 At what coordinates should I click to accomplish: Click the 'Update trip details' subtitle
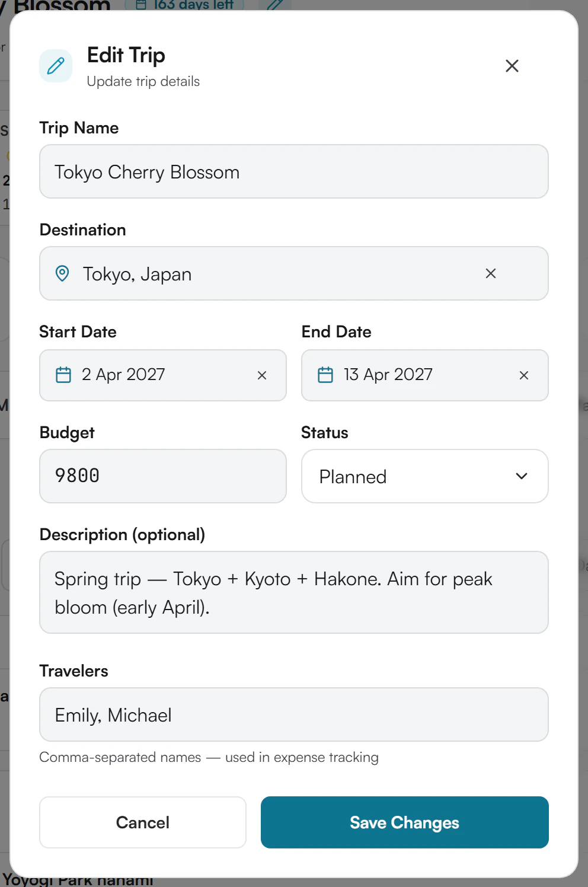pos(143,81)
